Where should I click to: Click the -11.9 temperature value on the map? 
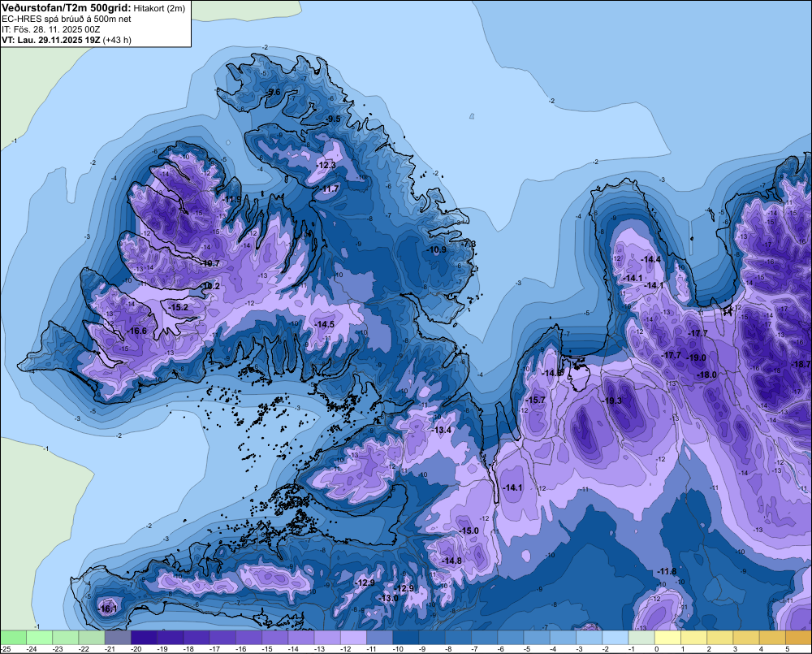[x=231, y=199]
